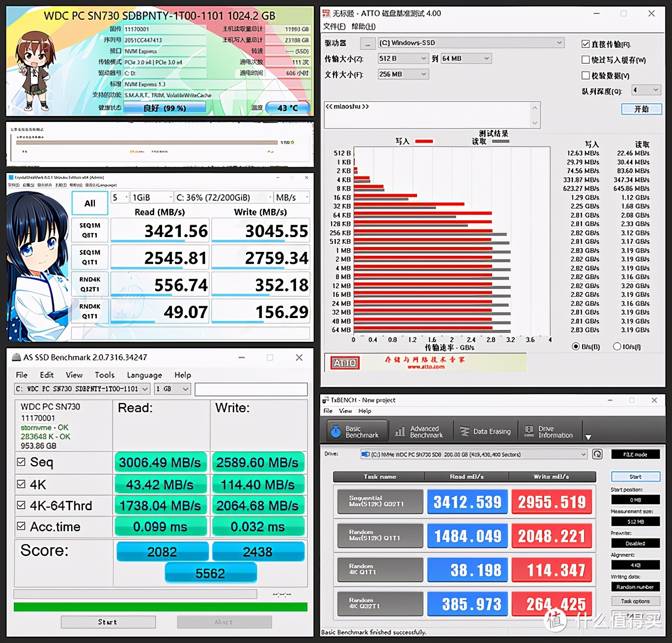Open File menu in AS SSD Benchmark
The image size is (672, 643).
point(22,375)
